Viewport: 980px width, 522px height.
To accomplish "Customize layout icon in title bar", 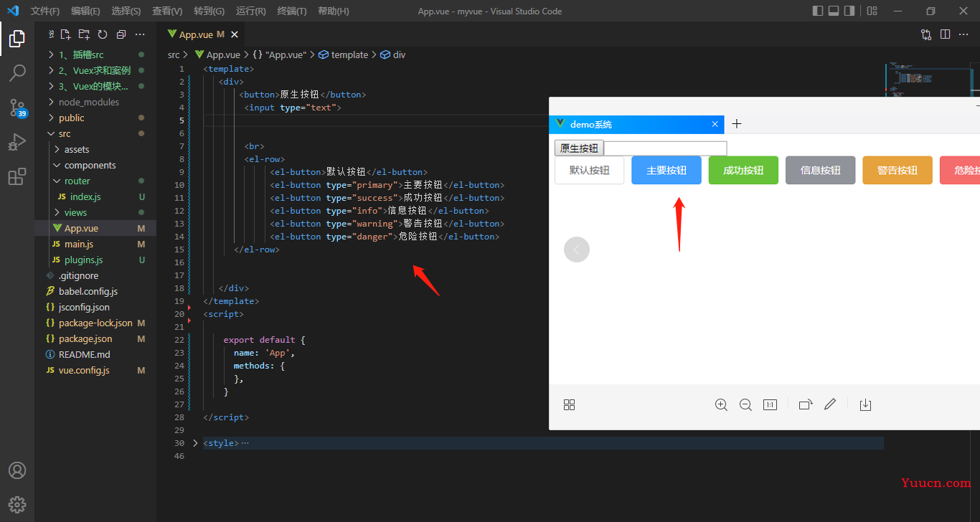I will tap(872, 11).
